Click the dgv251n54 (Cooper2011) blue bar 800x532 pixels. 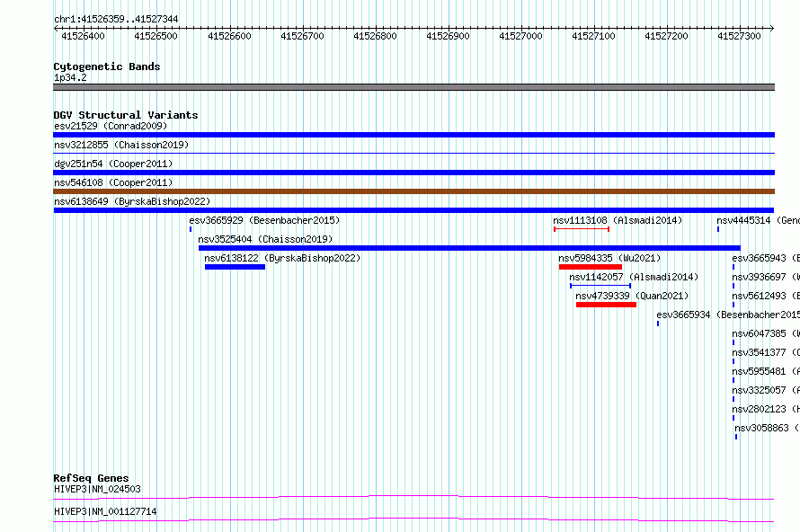click(x=413, y=173)
